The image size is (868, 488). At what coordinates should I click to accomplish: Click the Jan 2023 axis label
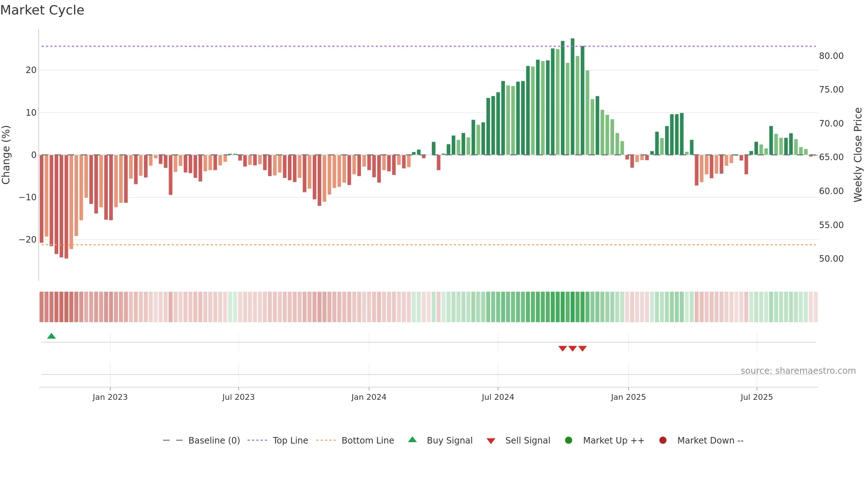coord(110,397)
